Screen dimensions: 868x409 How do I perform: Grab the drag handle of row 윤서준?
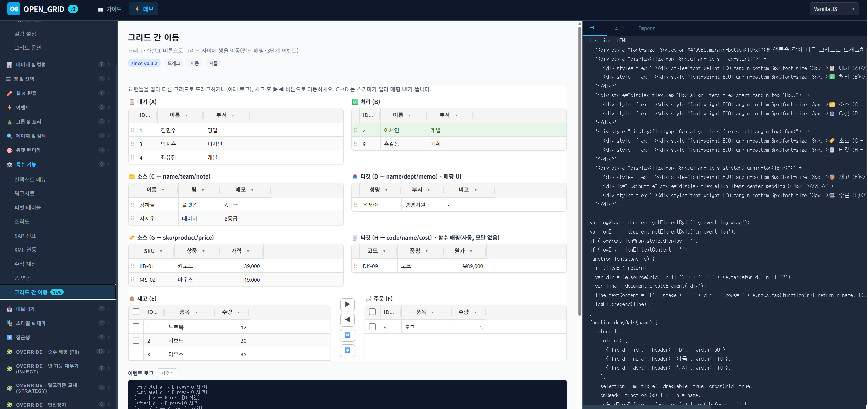355,205
